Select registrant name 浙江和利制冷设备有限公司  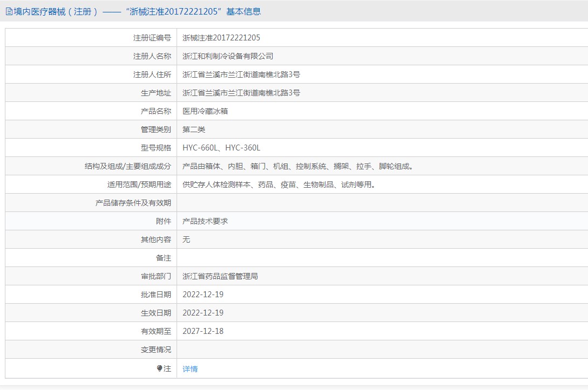tap(228, 56)
